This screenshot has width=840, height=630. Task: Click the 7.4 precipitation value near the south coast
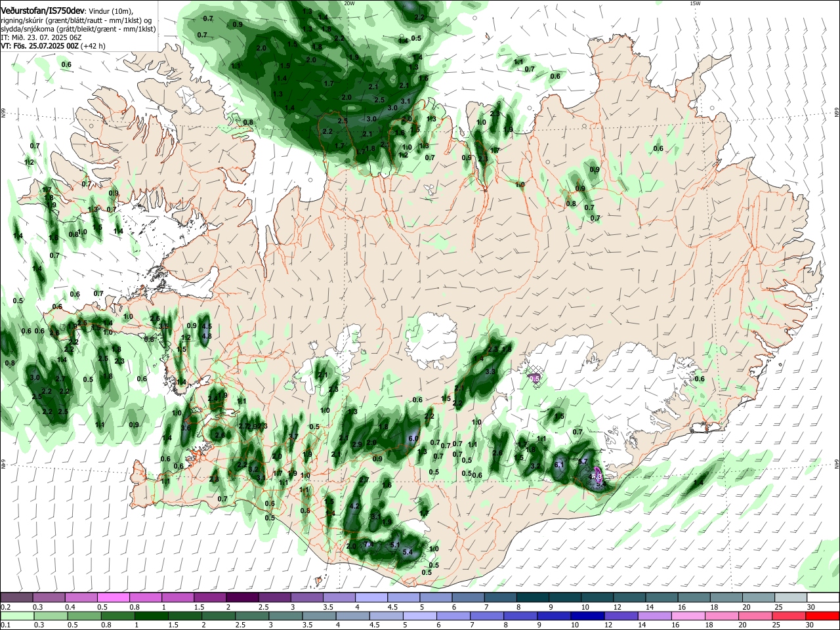coord(368,544)
